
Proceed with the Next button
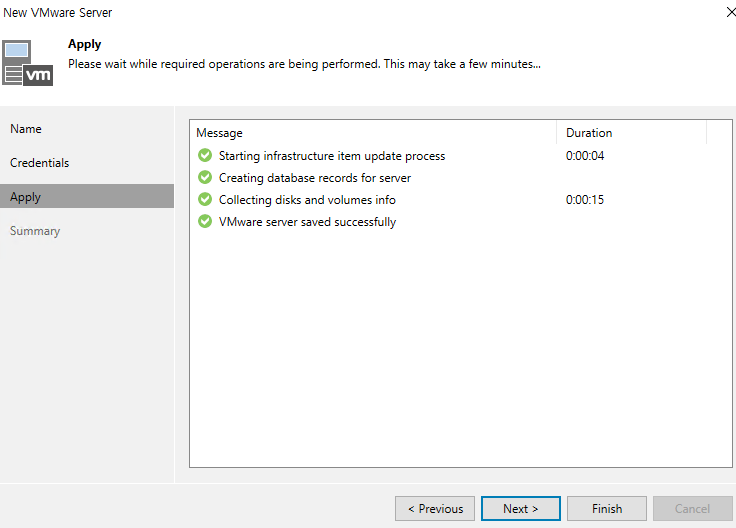pos(521,509)
